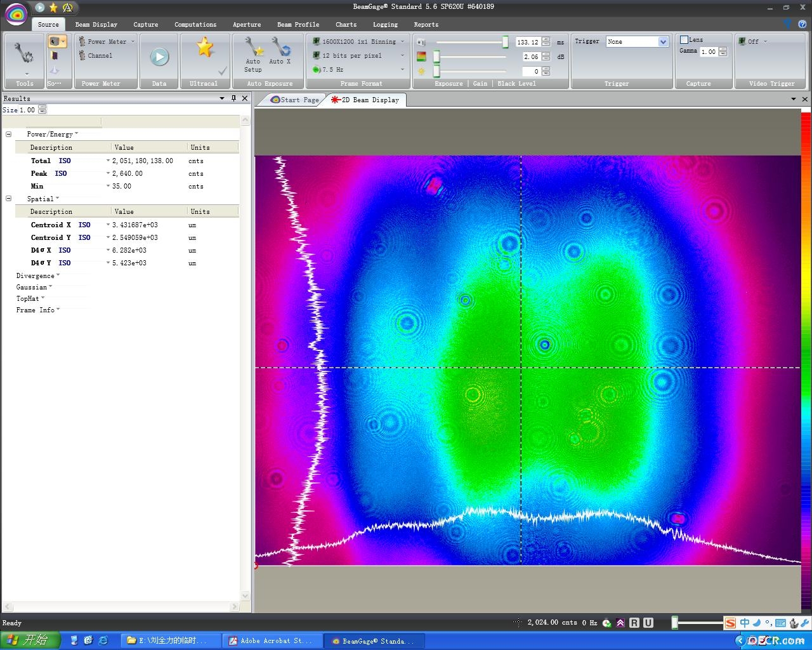Switch to the Start Page document tab
Image resolution: width=812 pixels, height=650 pixels.
pyautogui.click(x=295, y=100)
